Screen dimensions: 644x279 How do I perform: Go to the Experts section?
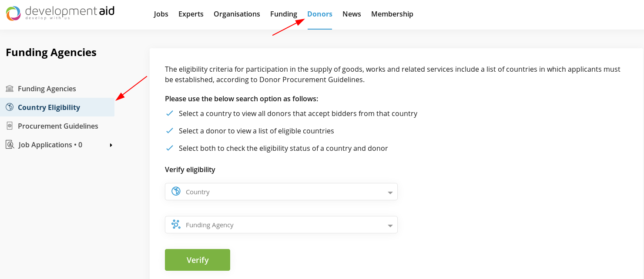(x=191, y=14)
